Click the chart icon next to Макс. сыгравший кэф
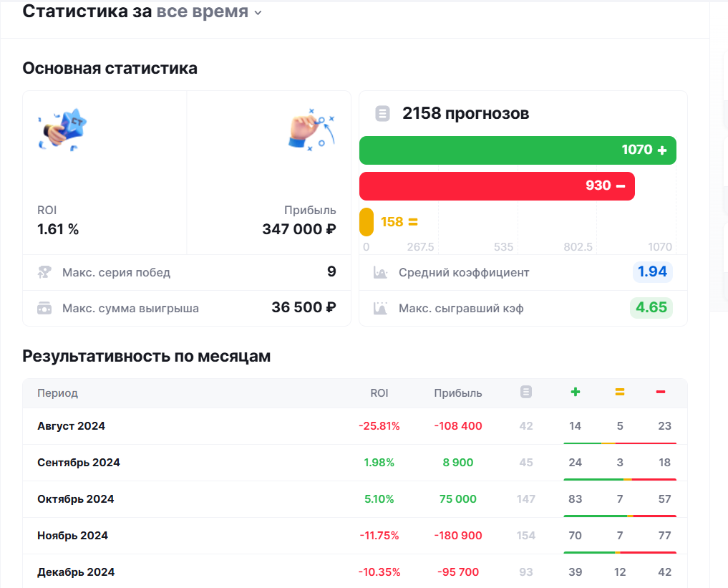728x588 pixels. coord(380,308)
